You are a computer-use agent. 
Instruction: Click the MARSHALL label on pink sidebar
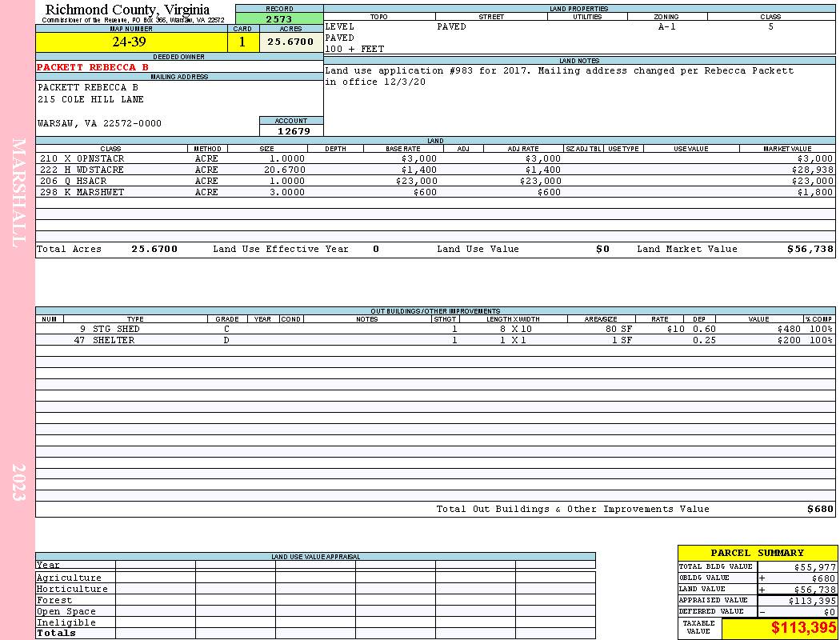[18, 193]
